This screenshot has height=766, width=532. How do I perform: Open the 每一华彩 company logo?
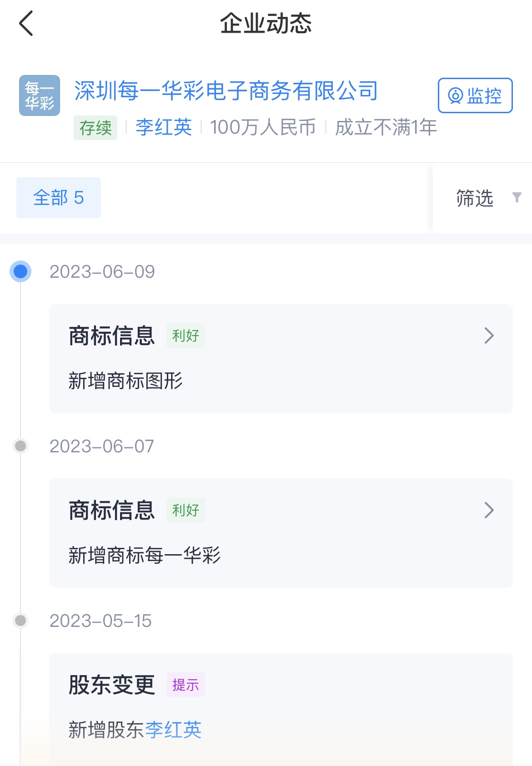40,95
